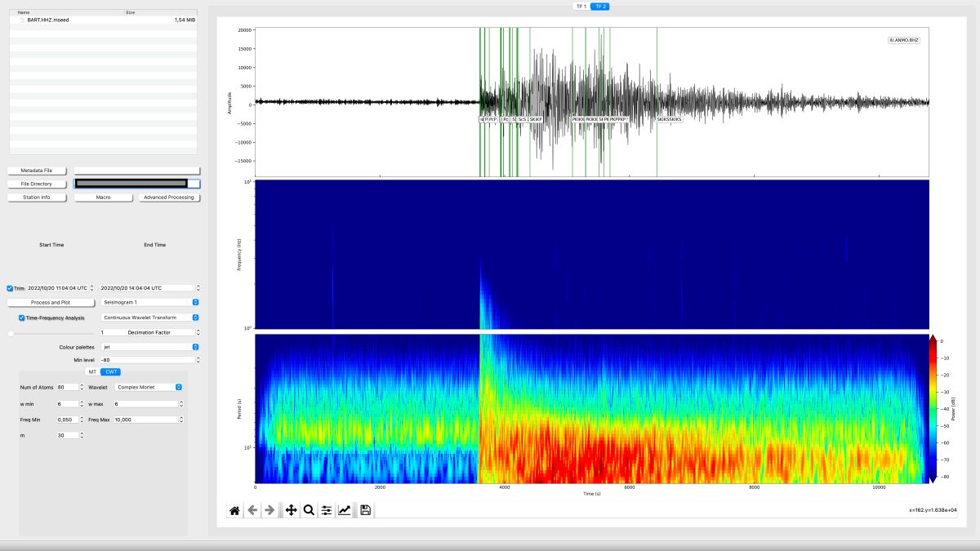
Task: Click the Macro button
Action: [x=103, y=198]
